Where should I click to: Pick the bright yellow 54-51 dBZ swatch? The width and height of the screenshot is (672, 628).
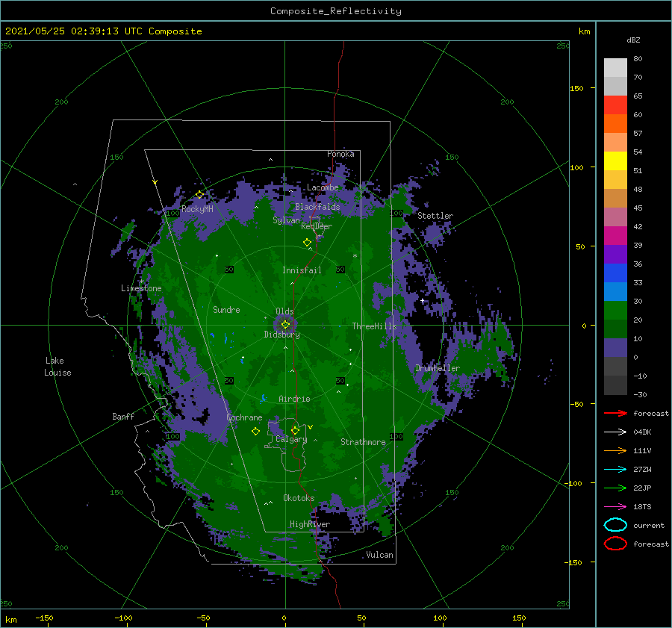pyautogui.click(x=615, y=161)
